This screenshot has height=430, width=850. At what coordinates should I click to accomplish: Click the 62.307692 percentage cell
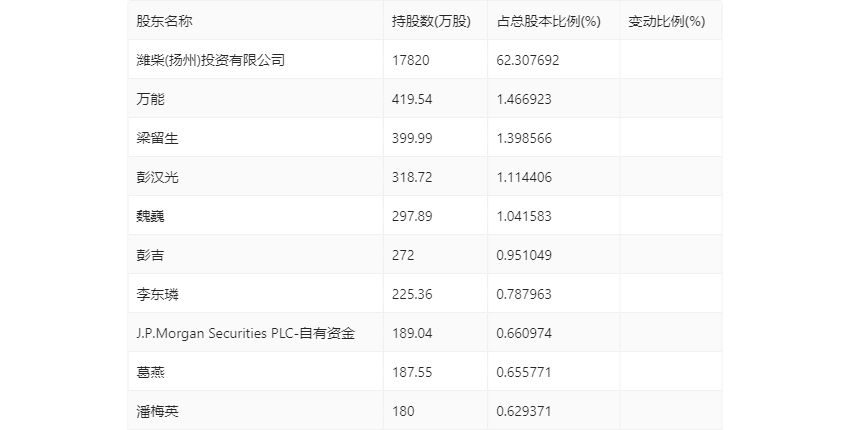point(527,60)
